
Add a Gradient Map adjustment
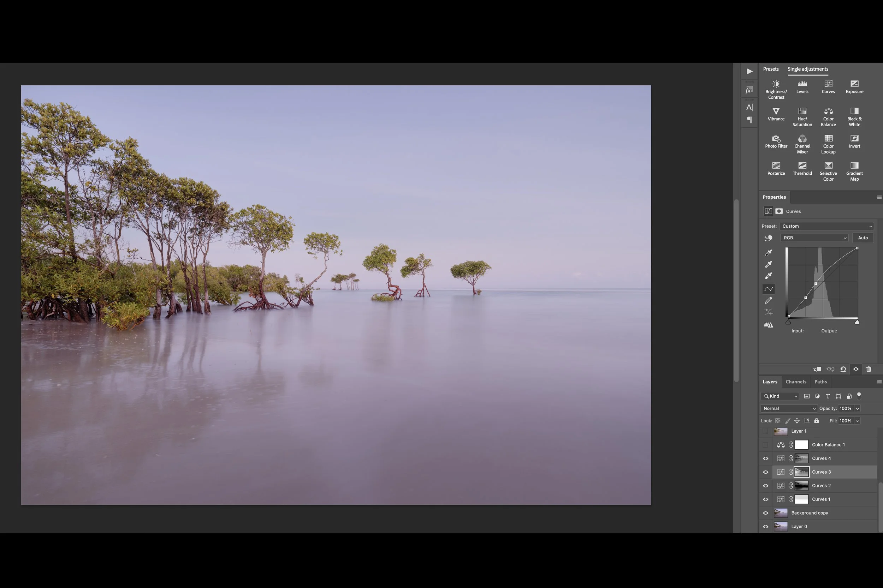coord(854,171)
